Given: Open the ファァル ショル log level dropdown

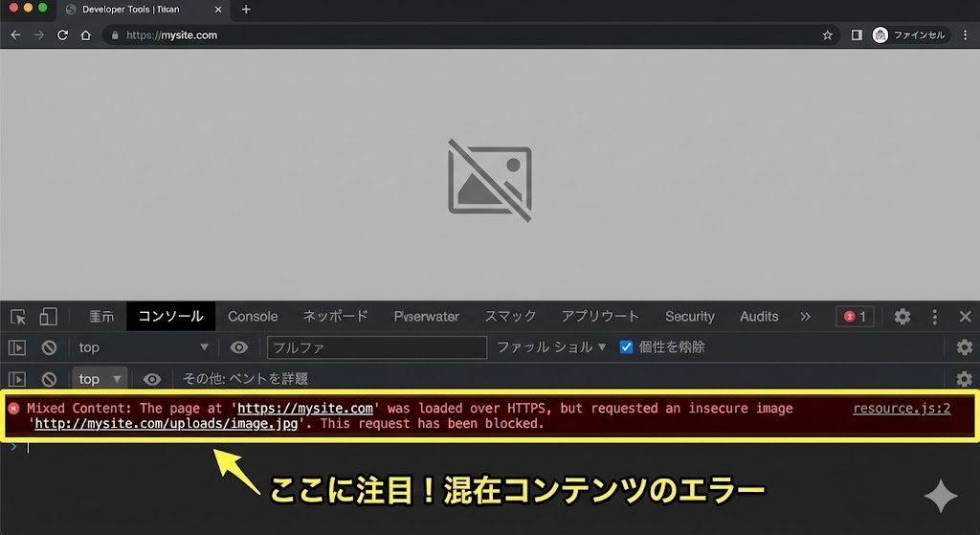Looking at the screenshot, I should tap(551, 346).
